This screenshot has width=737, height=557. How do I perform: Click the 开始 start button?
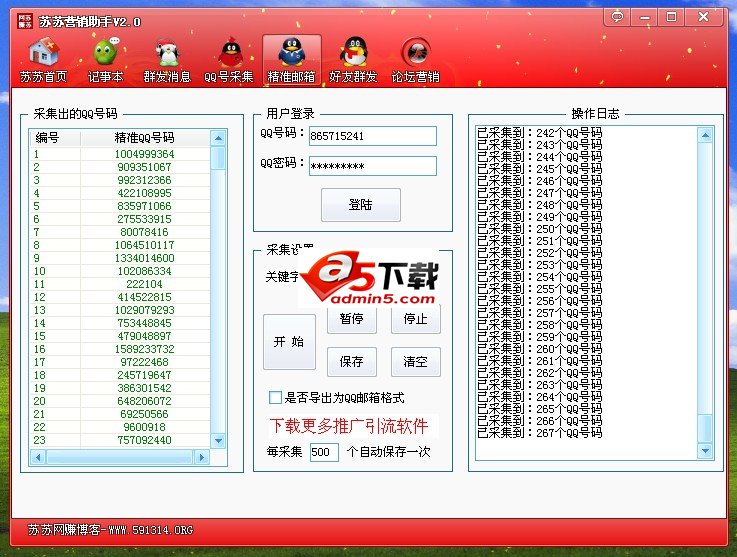(289, 342)
